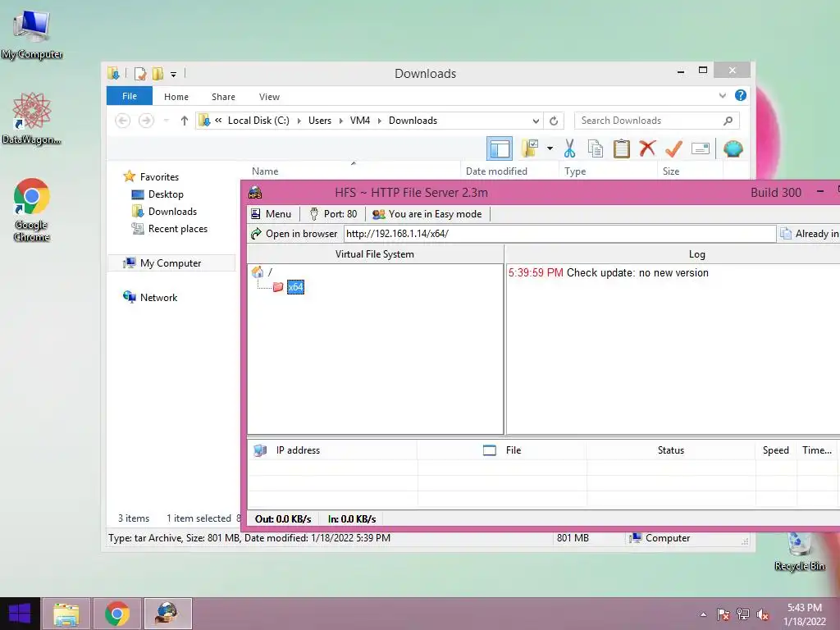840x630 pixels.
Task: Open the HFS Menu button
Action: click(271, 214)
